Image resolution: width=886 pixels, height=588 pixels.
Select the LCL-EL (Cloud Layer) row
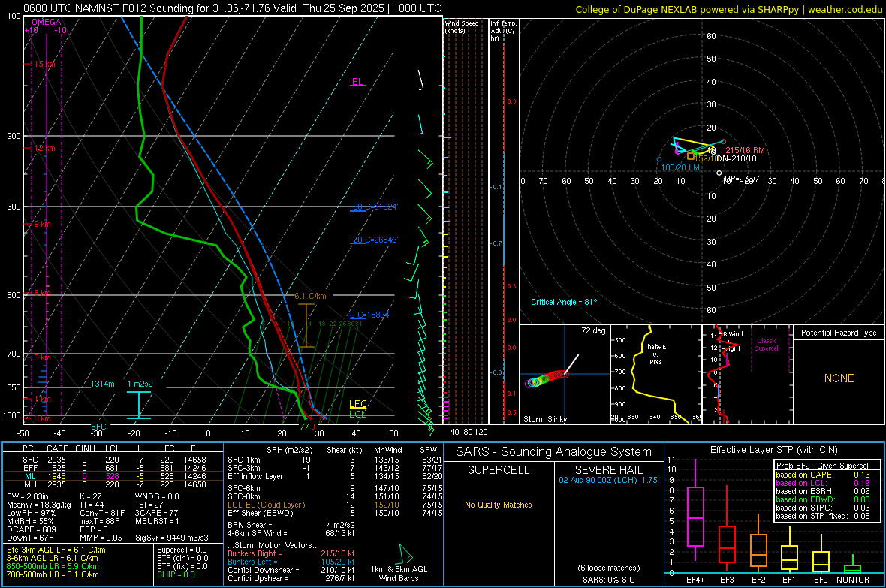[x=335, y=505]
